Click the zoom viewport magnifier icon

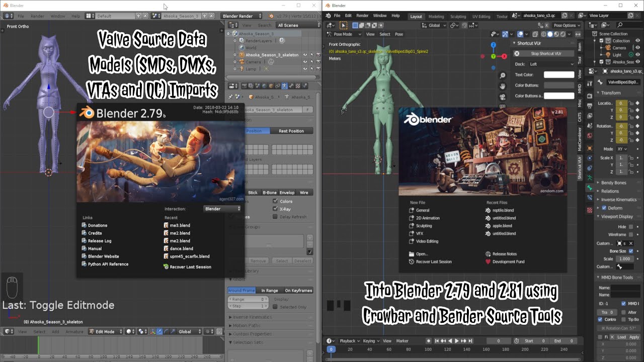pos(502,75)
